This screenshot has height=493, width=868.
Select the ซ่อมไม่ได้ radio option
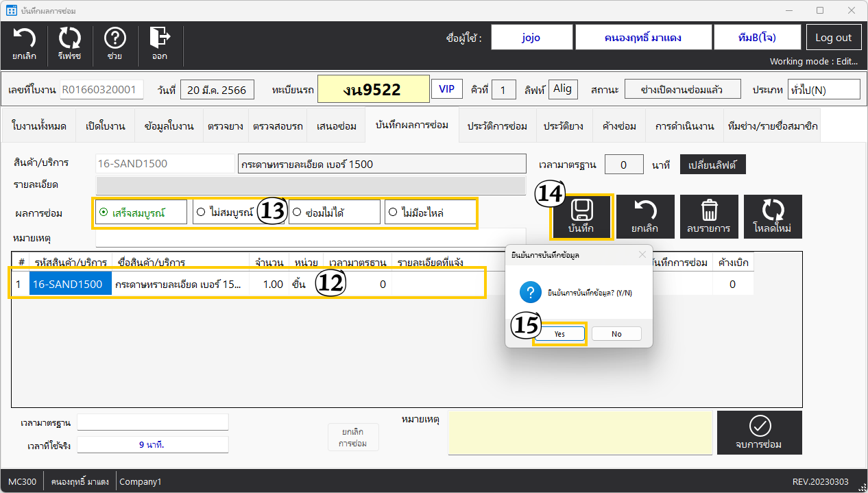point(297,213)
